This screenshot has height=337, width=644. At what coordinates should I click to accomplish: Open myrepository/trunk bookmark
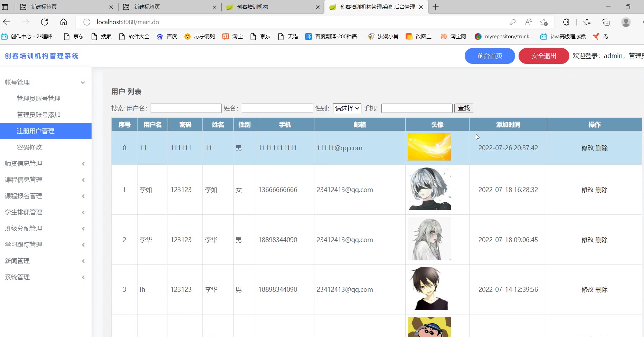504,37
